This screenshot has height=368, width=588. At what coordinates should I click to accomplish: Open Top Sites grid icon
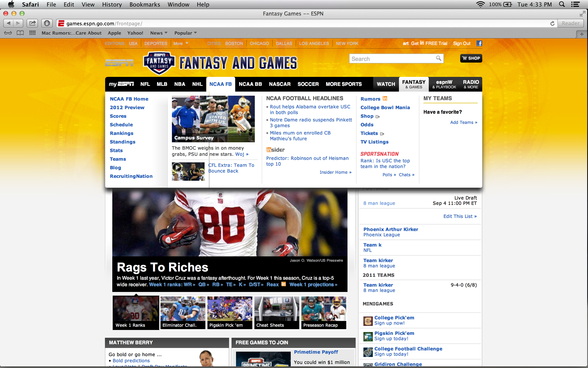pyautogui.click(x=32, y=33)
